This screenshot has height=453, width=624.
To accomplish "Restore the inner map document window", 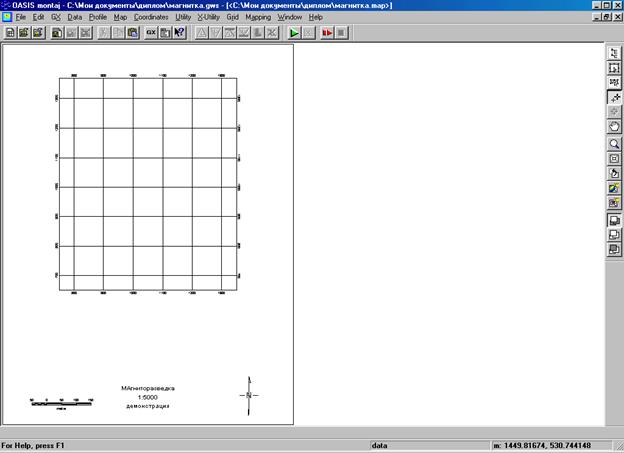I will [605, 18].
